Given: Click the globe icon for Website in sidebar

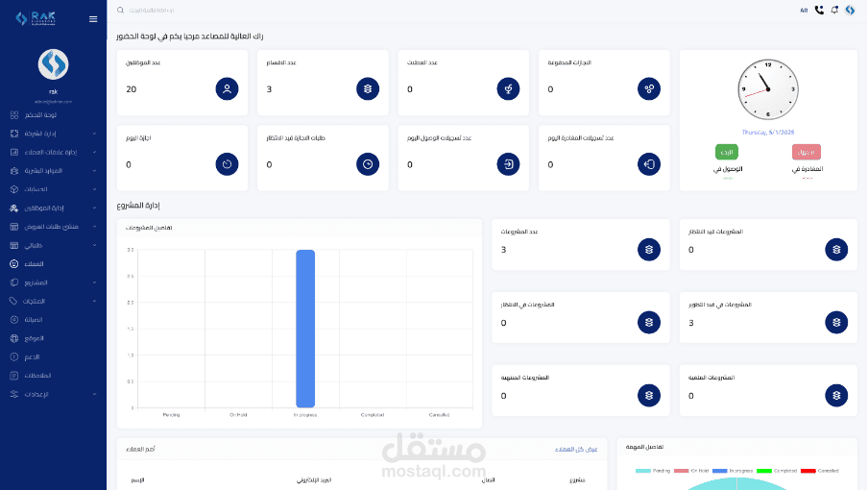Looking at the screenshot, I should point(14,338).
